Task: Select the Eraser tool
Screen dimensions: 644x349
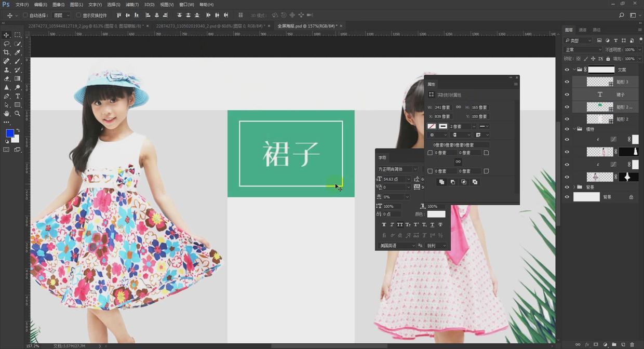Action: coord(7,78)
